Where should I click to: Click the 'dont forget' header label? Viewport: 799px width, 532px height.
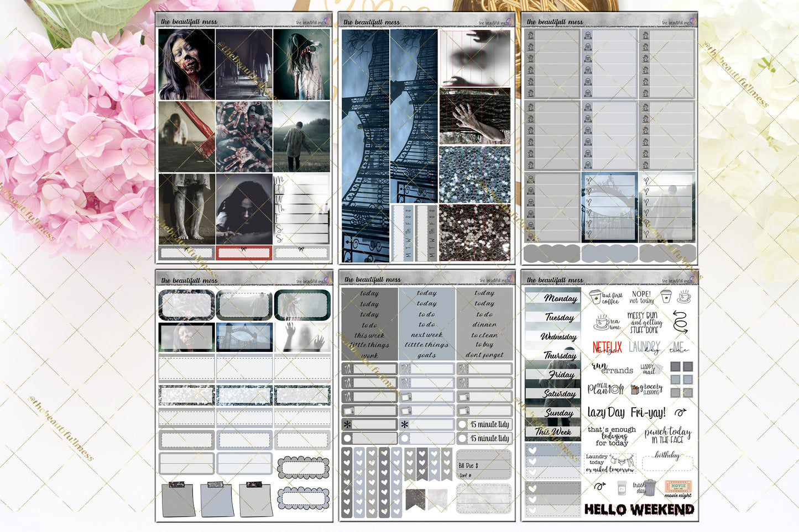pyautogui.click(x=484, y=355)
